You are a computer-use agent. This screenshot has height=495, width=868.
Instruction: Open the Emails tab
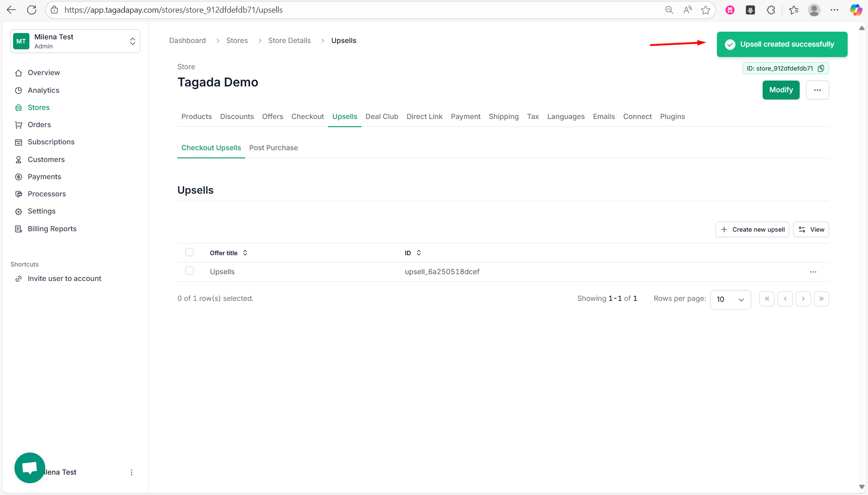(x=604, y=116)
